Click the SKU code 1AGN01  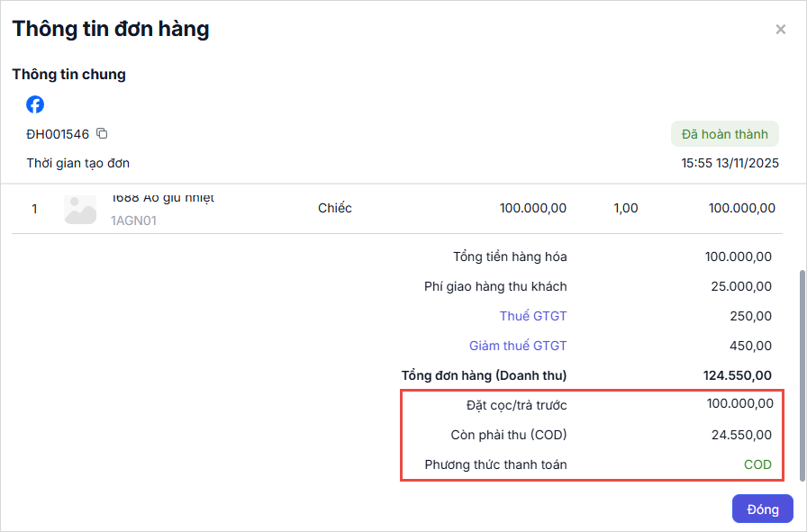tap(133, 220)
